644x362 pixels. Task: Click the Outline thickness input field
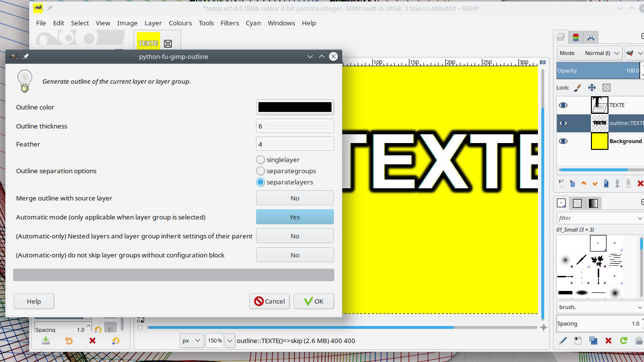[x=295, y=126]
